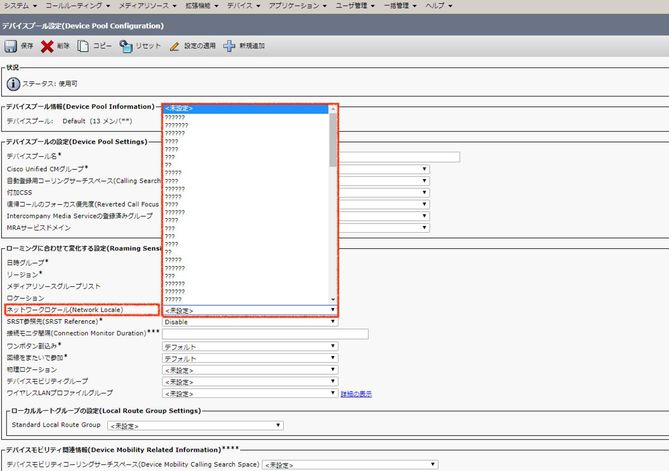The image size is (669, 471).
Task: Click the 詳細の表示 link
Action: tap(356, 394)
